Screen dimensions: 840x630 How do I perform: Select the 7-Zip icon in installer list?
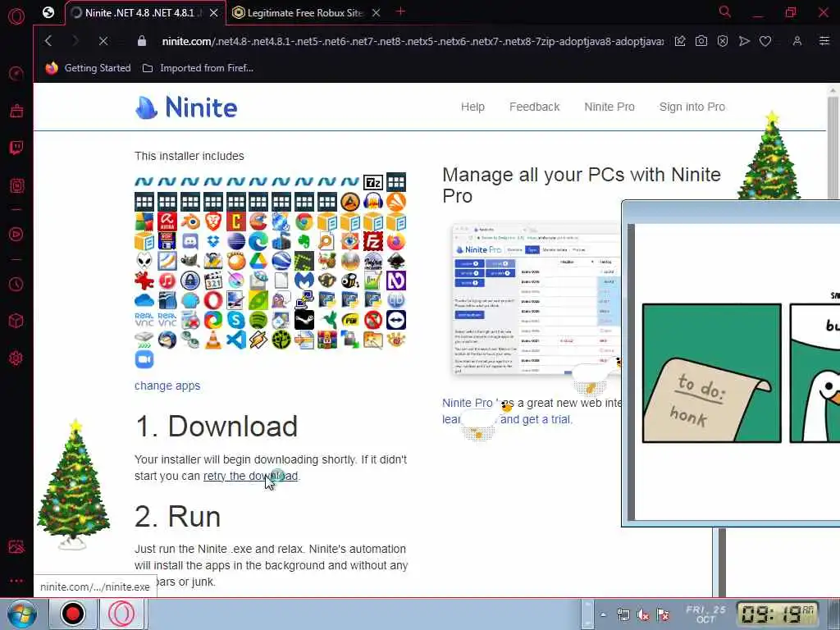[x=373, y=182]
